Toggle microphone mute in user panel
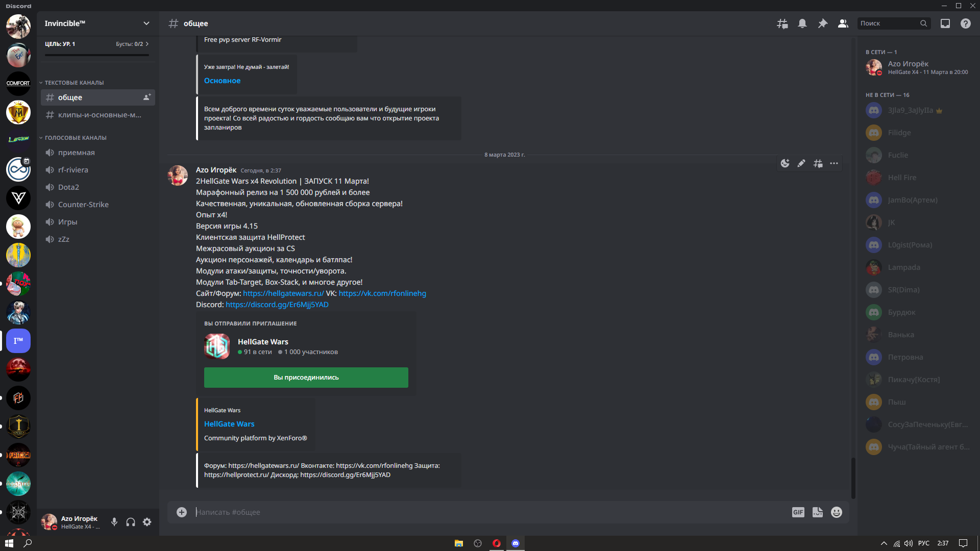 click(114, 522)
